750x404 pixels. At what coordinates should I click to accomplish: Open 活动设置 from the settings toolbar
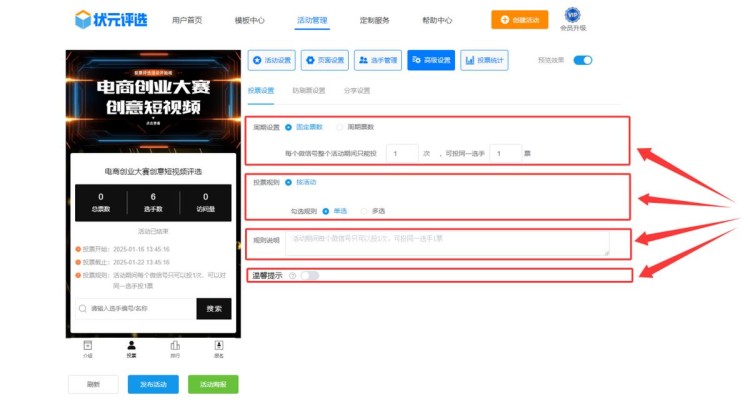(x=271, y=60)
